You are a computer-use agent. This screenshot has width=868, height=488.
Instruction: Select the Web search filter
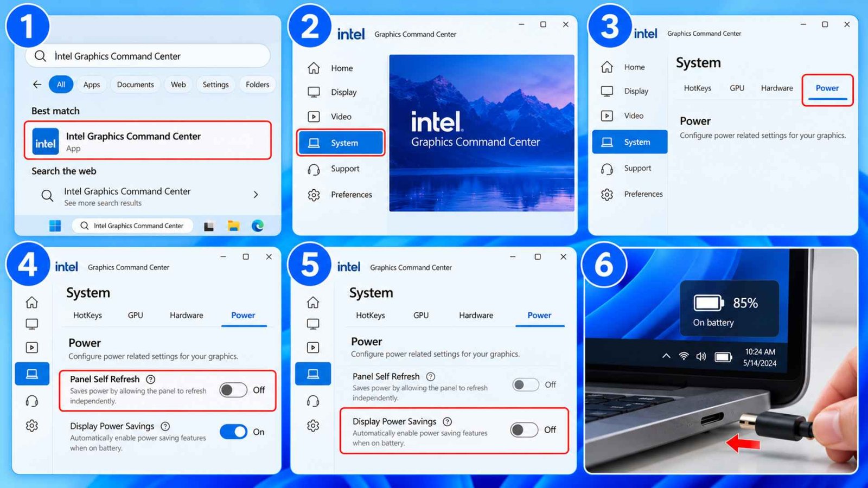[178, 85]
